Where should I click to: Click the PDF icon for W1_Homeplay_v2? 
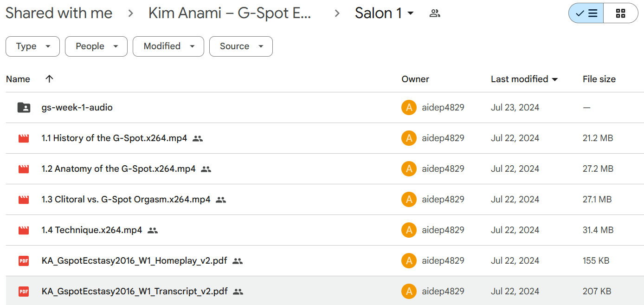coord(24,261)
